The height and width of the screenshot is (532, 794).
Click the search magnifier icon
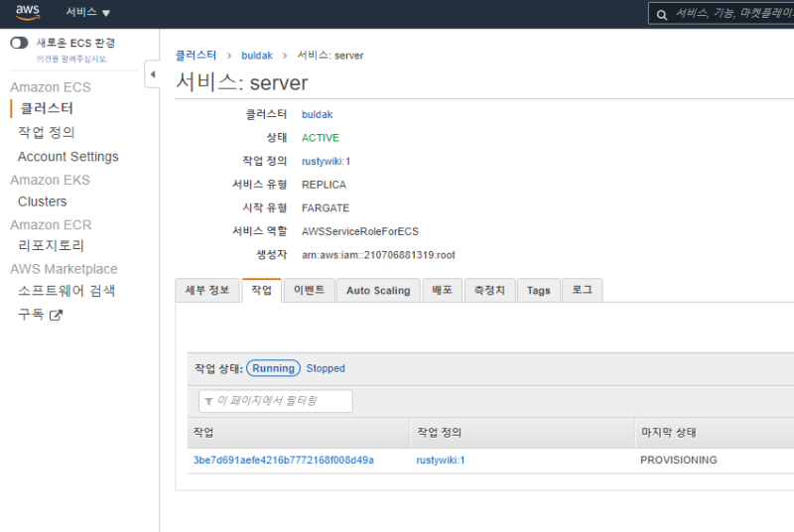pos(662,14)
